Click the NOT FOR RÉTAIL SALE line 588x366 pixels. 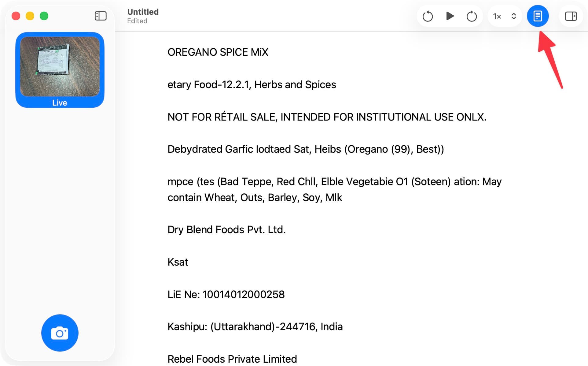[x=327, y=117]
